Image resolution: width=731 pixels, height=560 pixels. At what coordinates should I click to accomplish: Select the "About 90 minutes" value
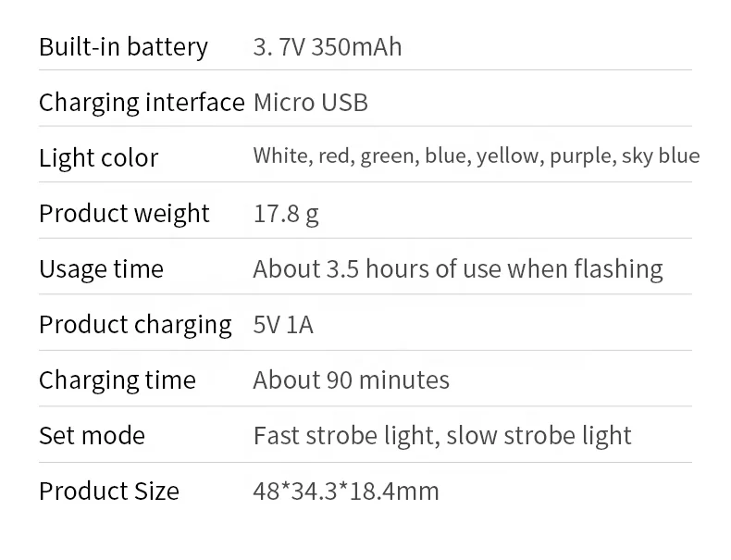click(352, 380)
